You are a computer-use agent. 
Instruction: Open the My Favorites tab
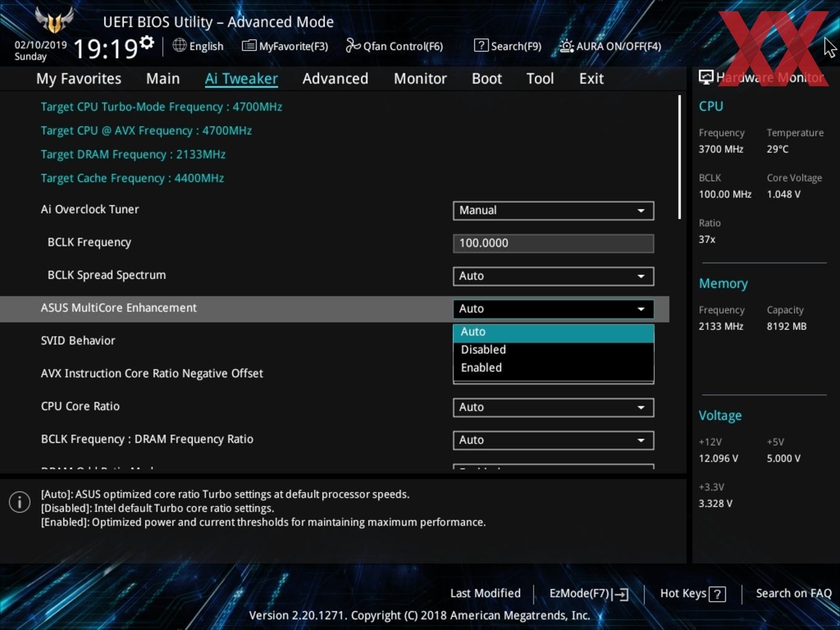pos(78,78)
